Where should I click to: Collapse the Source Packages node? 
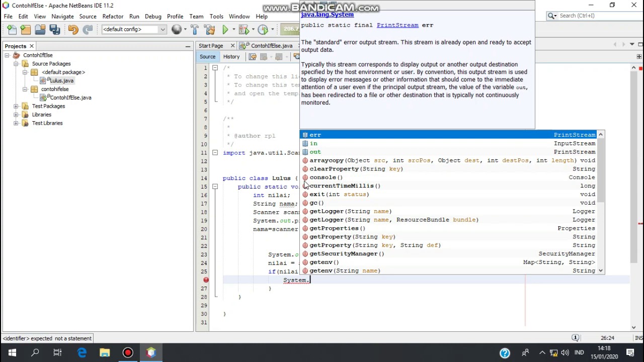(16, 64)
